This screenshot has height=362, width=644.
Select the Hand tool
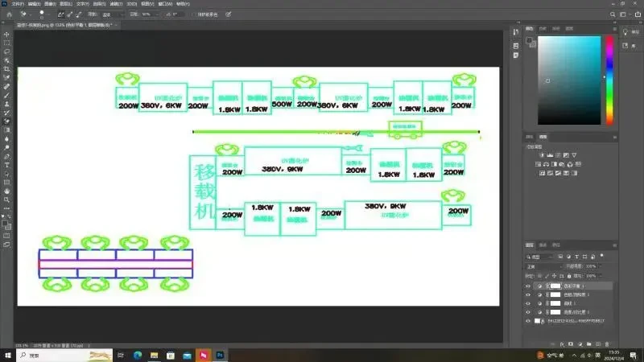pyautogui.click(x=6, y=191)
